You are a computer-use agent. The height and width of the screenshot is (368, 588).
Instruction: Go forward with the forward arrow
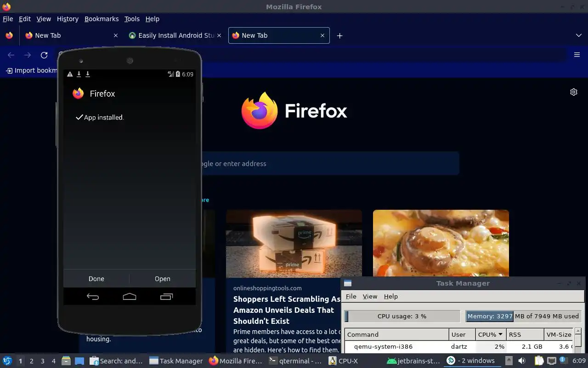coord(28,55)
